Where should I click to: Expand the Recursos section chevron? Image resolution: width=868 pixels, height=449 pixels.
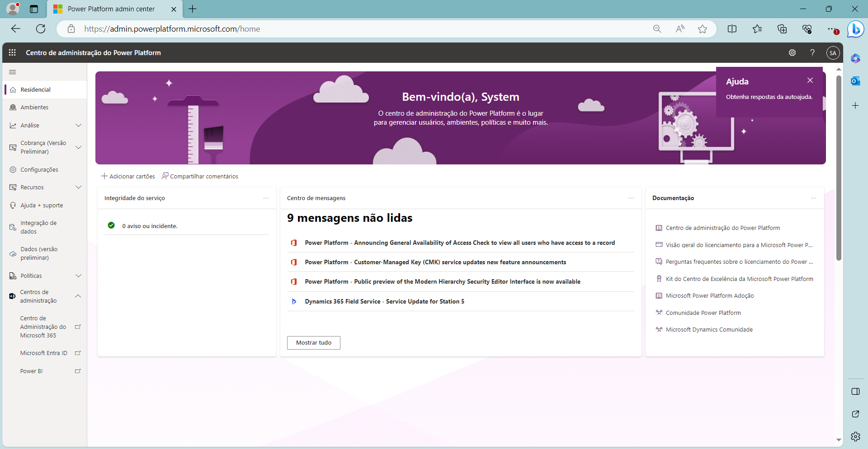click(78, 187)
